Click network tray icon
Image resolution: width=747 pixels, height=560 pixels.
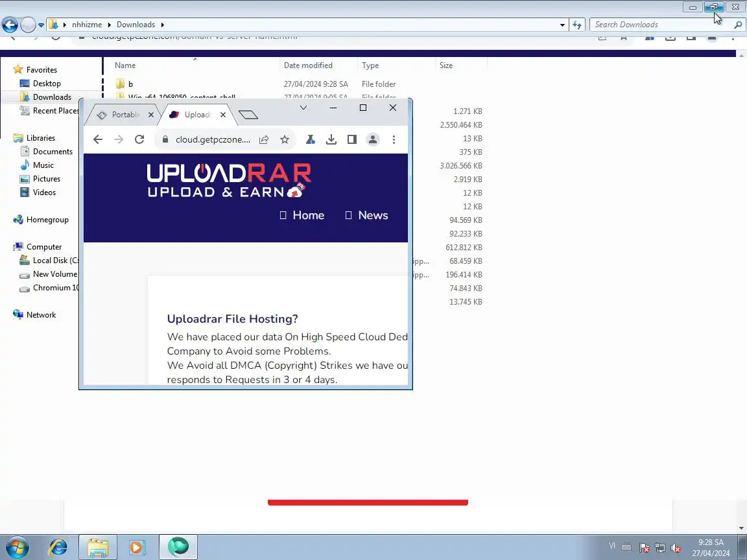pyautogui.click(x=660, y=548)
